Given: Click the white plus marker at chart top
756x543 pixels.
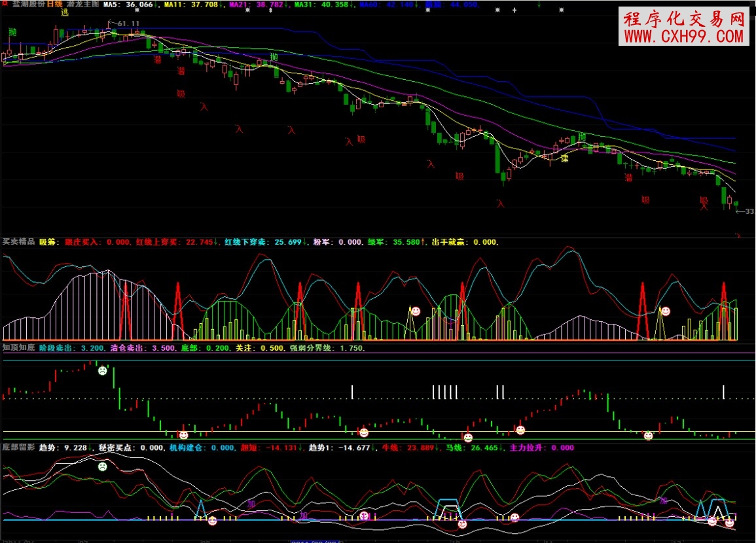Looking at the screenshot, I should click(x=514, y=11).
